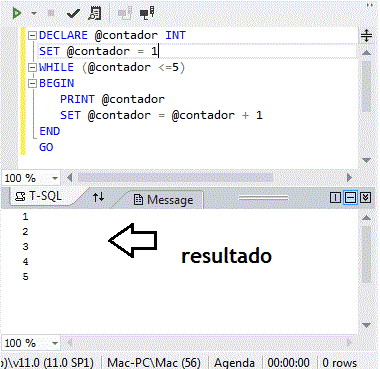Viewport: 380px width, 369px height.
Task: Click the editor split handle icon
Action: tap(366, 35)
